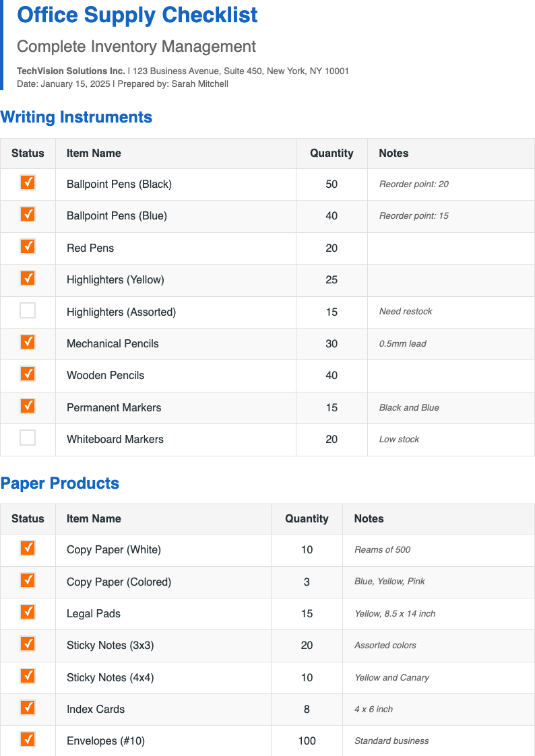The height and width of the screenshot is (756, 535).
Task: Select the Whiteboard Markers 'Low stock' note
Action: [399, 440]
